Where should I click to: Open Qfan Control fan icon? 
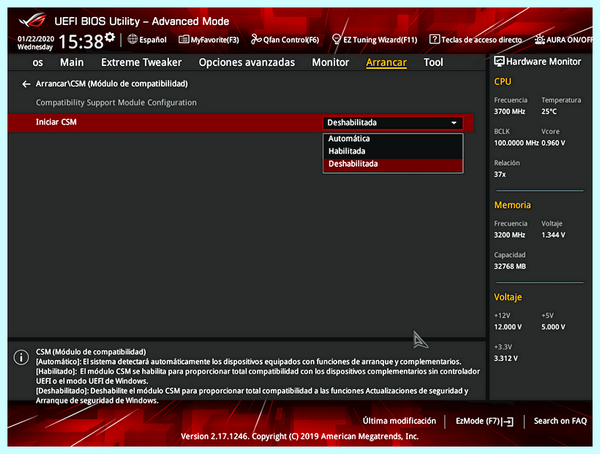tap(256, 39)
